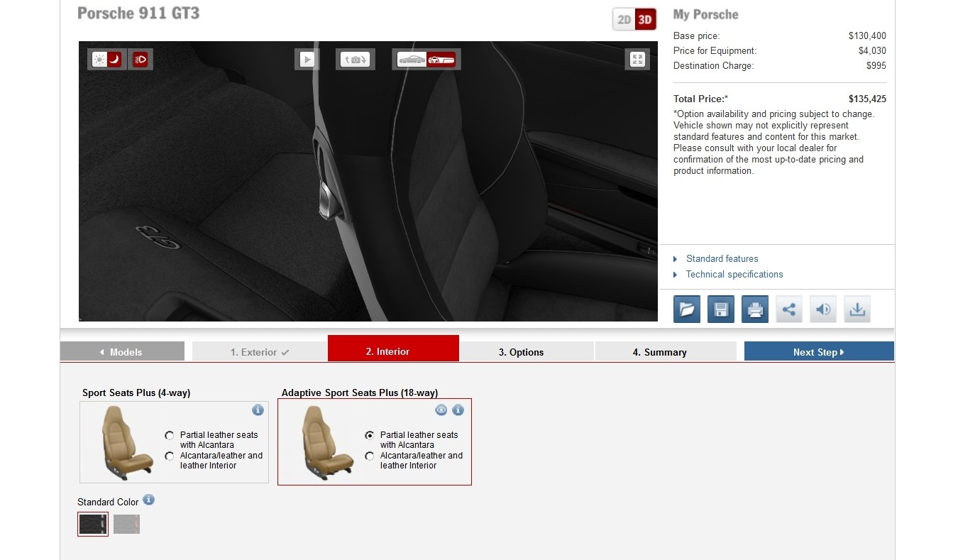Share the configuration
The image size is (980, 560).
coord(789,309)
